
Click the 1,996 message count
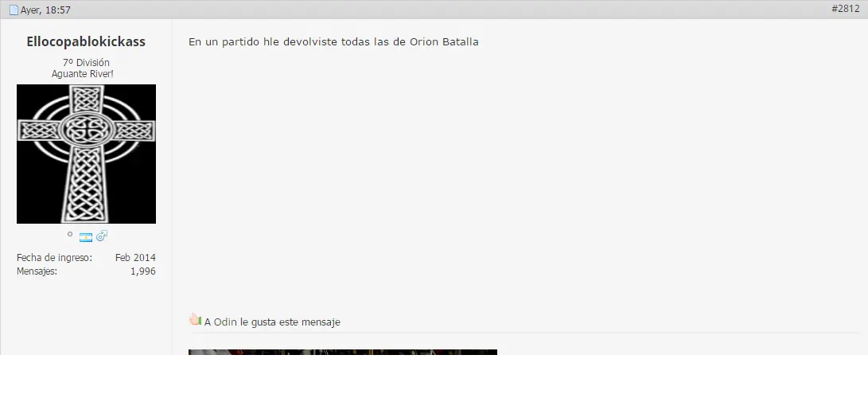pos(143,271)
